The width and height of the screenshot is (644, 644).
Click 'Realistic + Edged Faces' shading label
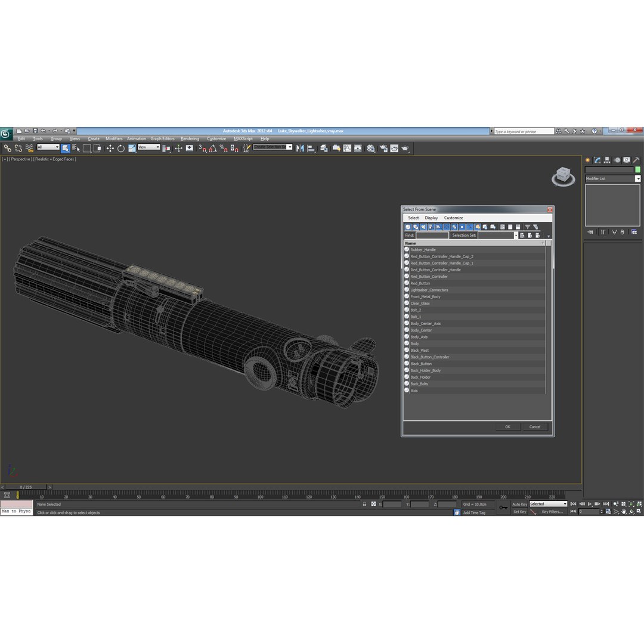[x=55, y=159]
